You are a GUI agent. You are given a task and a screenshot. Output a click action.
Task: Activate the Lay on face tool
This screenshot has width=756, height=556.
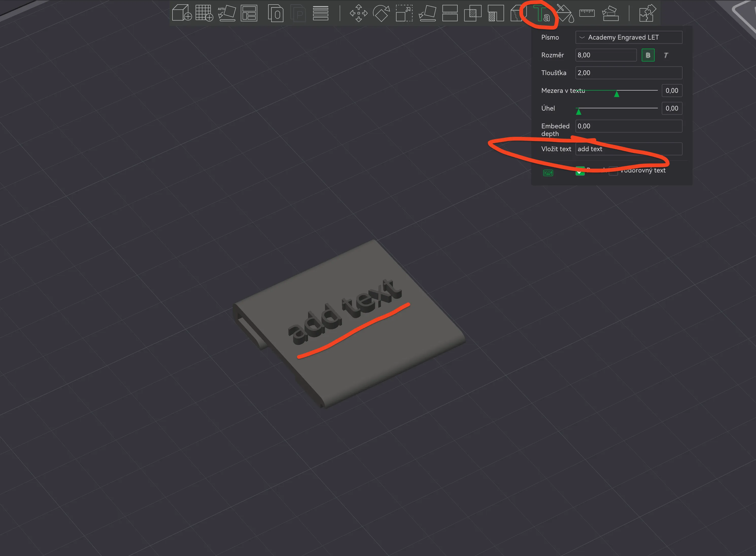(427, 13)
